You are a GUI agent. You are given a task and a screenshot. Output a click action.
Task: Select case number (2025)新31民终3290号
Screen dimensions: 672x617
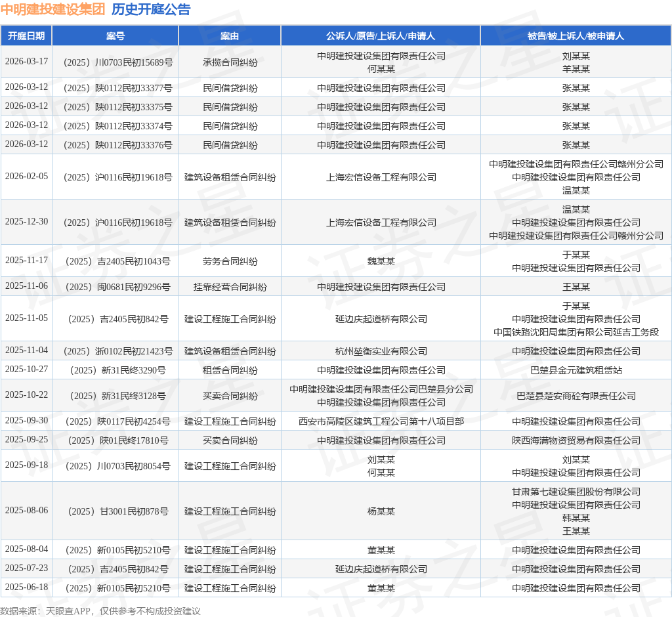pyautogui.click(x=118, y=370)
